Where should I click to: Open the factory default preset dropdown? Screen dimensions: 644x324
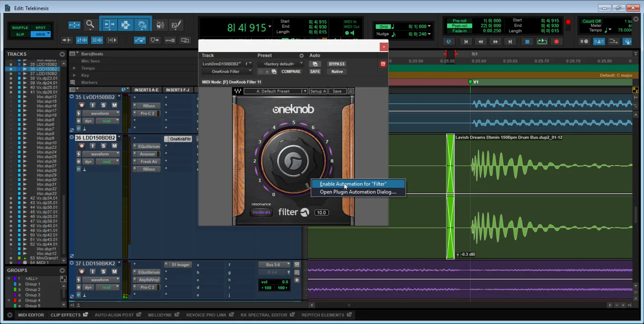[x=281, y=64]
